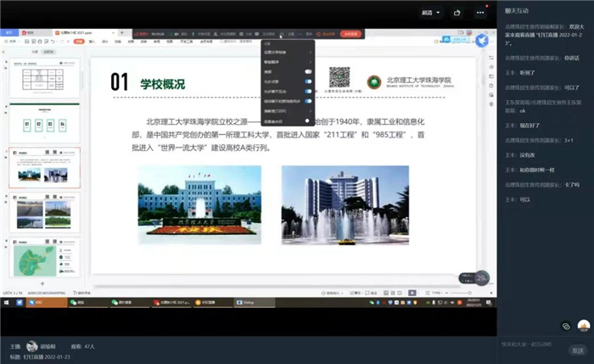Click the host avatar 胡瑜桐
Image resolution: width=594 pixels, height=364 pixels.
tap(32, 346)
